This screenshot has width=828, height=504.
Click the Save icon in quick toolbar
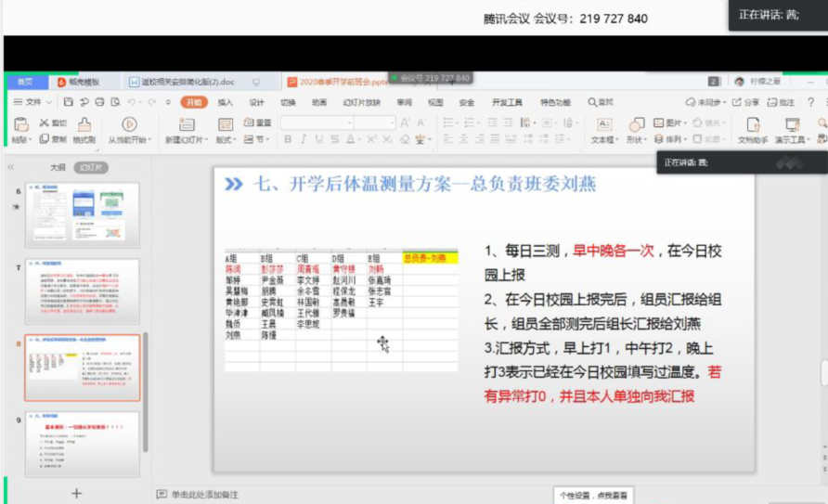pos(68,102)
